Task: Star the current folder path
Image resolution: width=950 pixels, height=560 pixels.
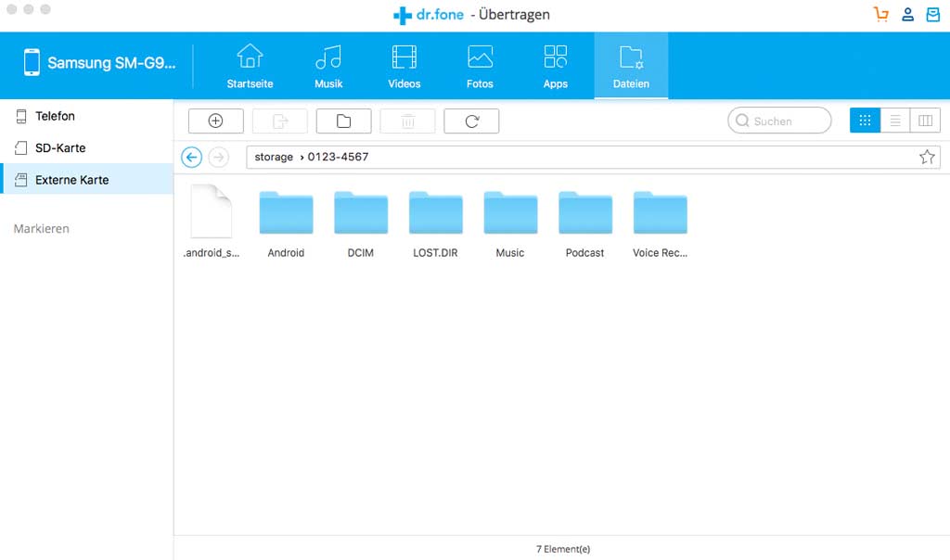Action: 927,157
